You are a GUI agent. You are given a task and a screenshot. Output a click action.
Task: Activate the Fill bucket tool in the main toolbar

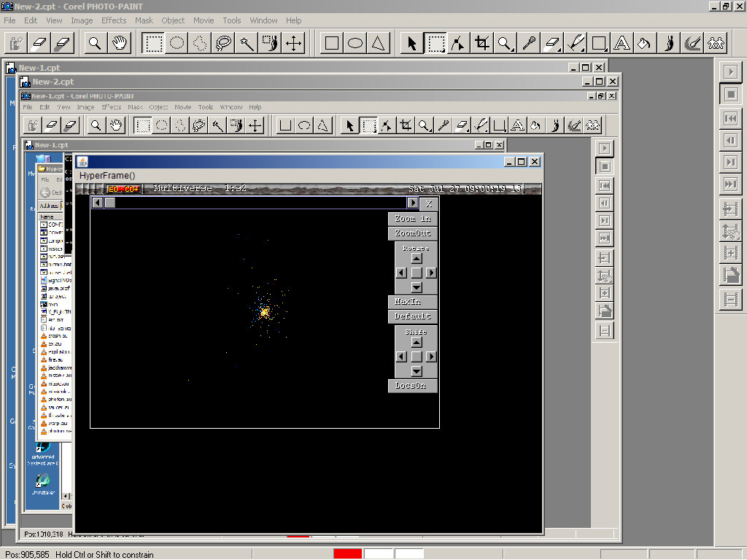pyautogui.click(x=644, y=43)
